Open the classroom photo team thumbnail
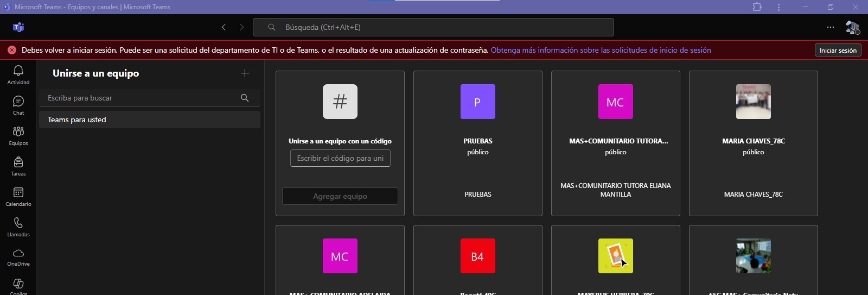Screen dimensions: 868x295 (x=754, y=256)
